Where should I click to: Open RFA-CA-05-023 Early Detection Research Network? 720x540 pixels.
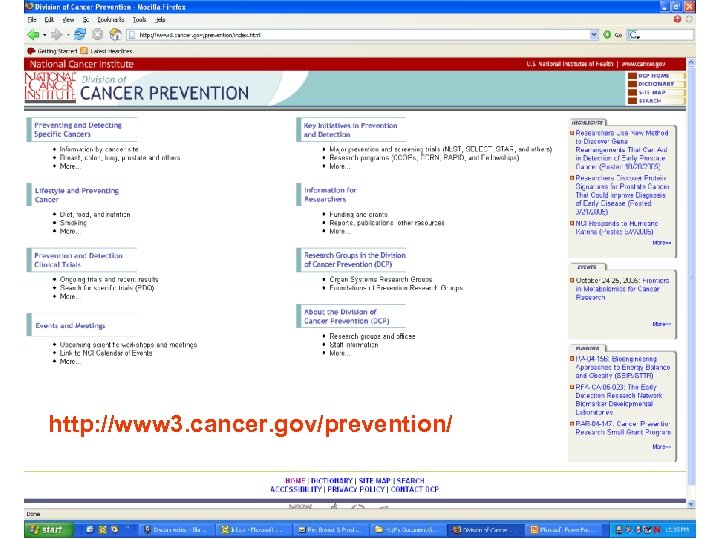(619, 399)
